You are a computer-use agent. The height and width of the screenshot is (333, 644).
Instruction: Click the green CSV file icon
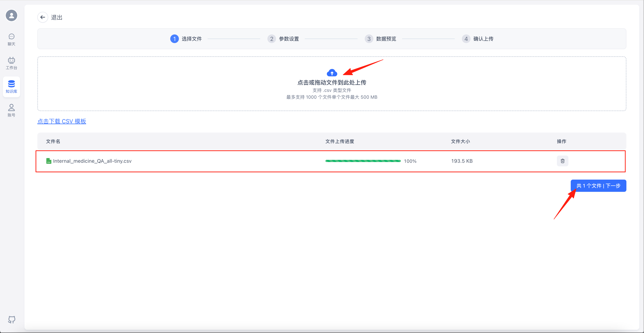(x=49, y=161)
